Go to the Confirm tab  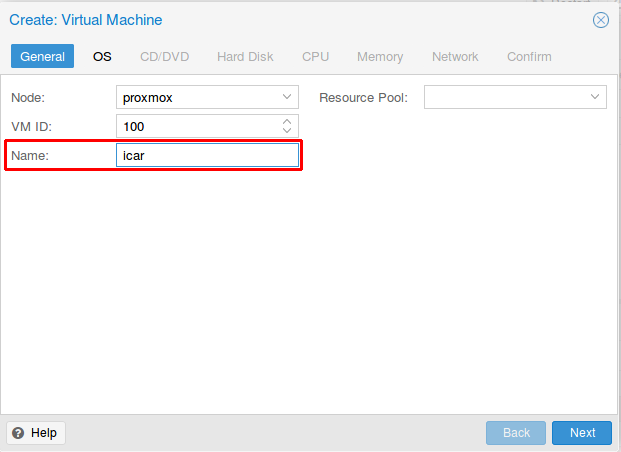[x=529, y=57]
